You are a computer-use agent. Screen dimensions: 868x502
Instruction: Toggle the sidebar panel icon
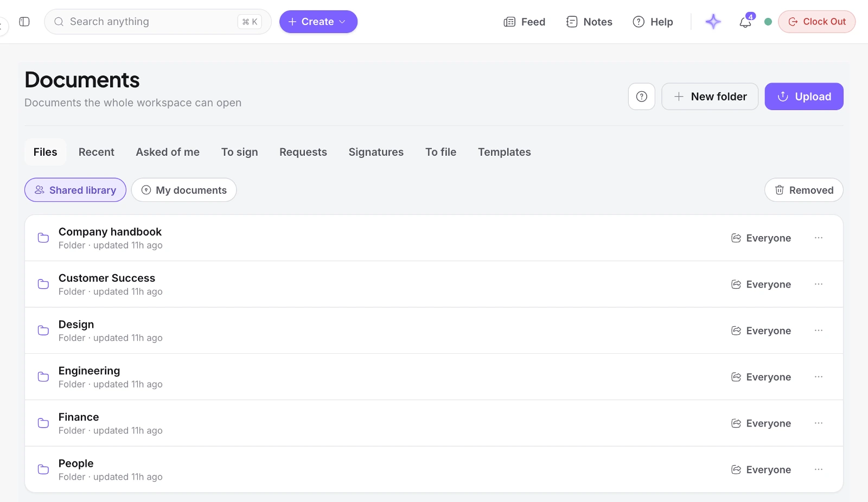click(24, 22)
